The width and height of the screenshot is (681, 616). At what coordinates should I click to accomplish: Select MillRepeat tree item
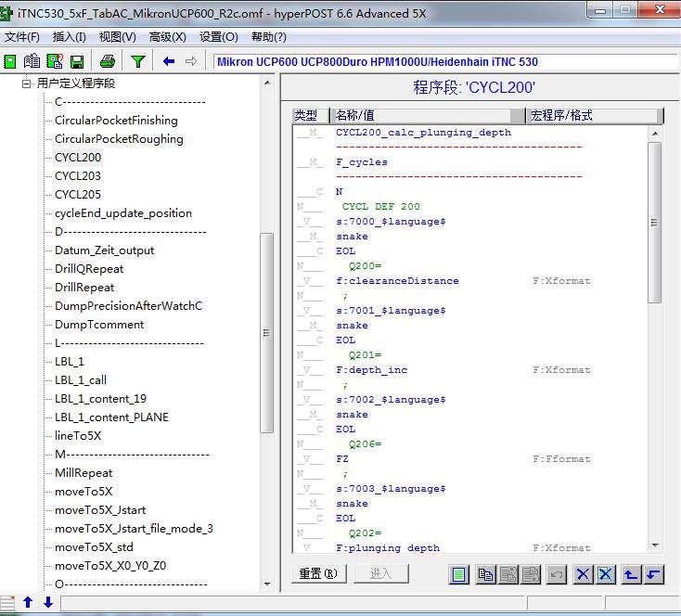point(84,472)
